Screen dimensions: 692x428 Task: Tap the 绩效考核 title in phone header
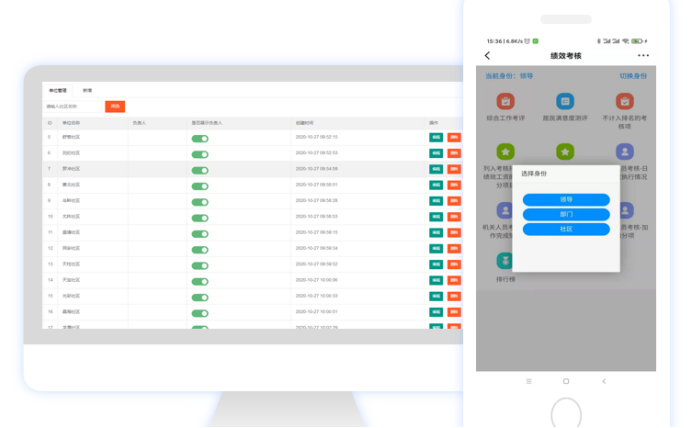566,56
